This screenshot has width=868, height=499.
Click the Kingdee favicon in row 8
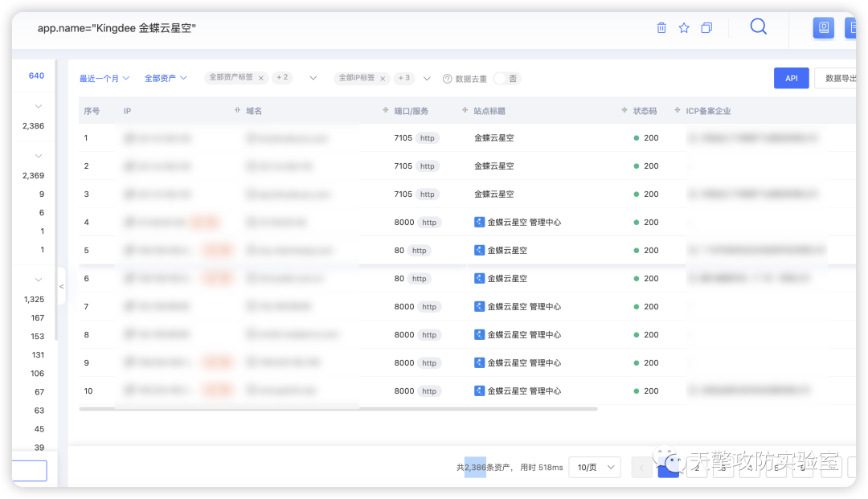click(479, 335)
